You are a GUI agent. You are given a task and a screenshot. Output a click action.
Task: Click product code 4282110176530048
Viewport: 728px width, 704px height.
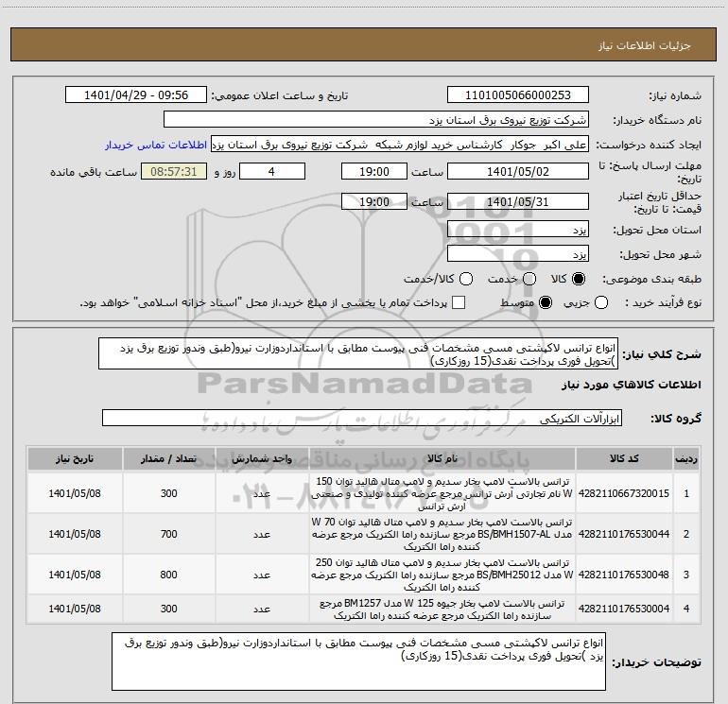[x=624, y=575]
